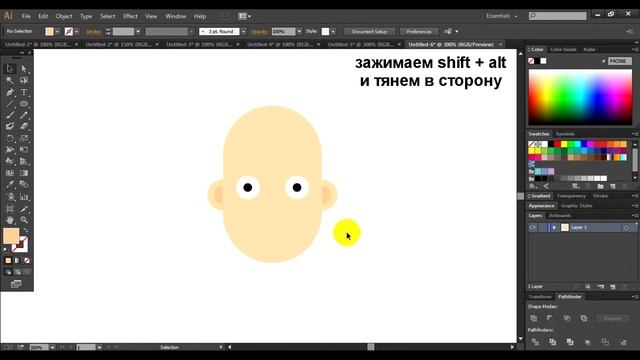Image resolution: width=640 pixels, height=360 pixels.
Task: Toggle visibility eye of Layer 1
Action: tap(533, 227)
